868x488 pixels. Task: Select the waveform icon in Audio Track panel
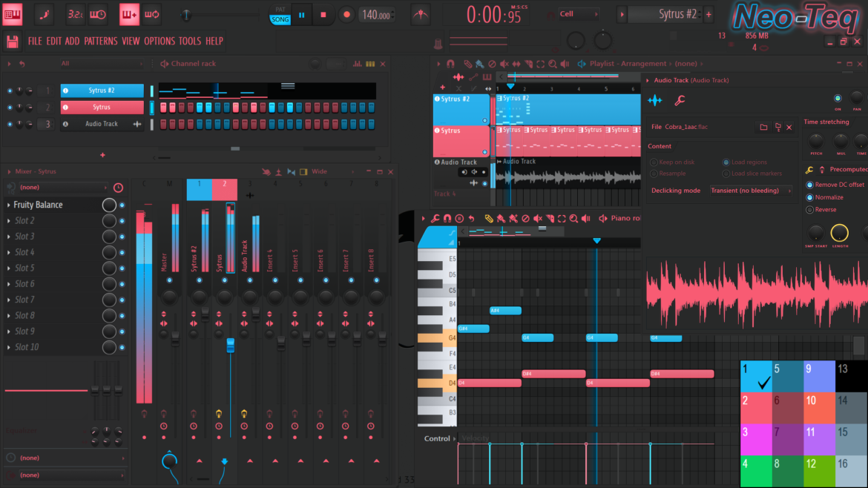(655, 101)
